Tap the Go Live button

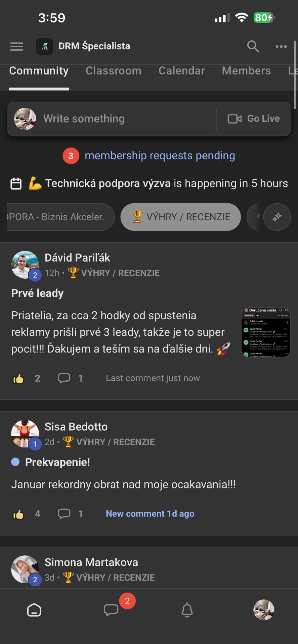[254, 119]
